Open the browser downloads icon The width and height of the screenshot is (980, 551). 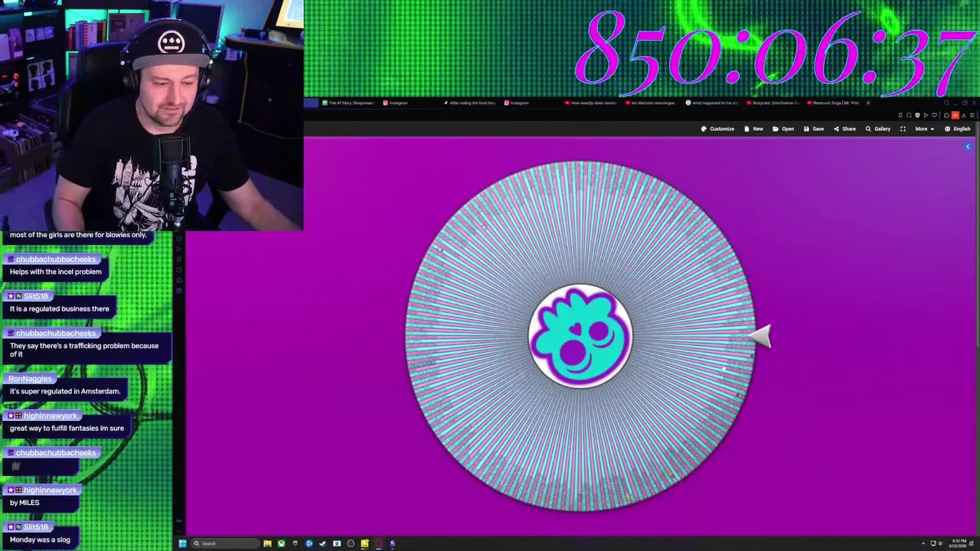pyautogui.click(x=963, y=115)
